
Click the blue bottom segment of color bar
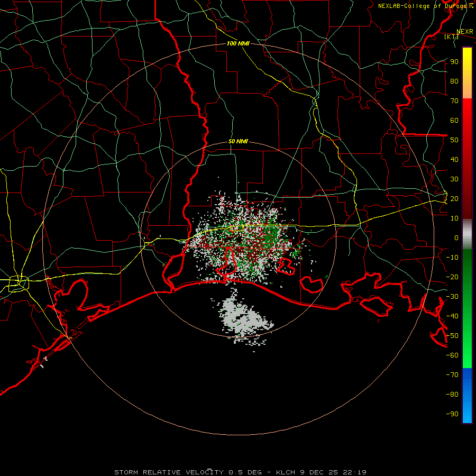467,396
